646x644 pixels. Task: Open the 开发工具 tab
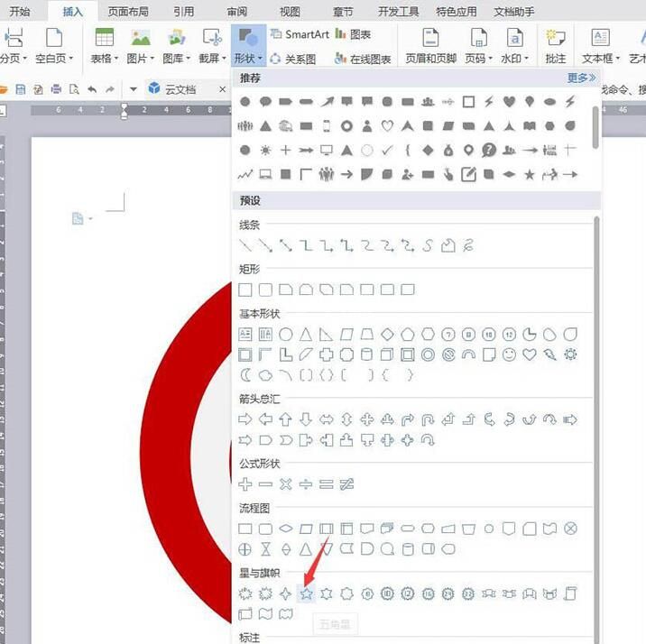[x=399, y=11]
